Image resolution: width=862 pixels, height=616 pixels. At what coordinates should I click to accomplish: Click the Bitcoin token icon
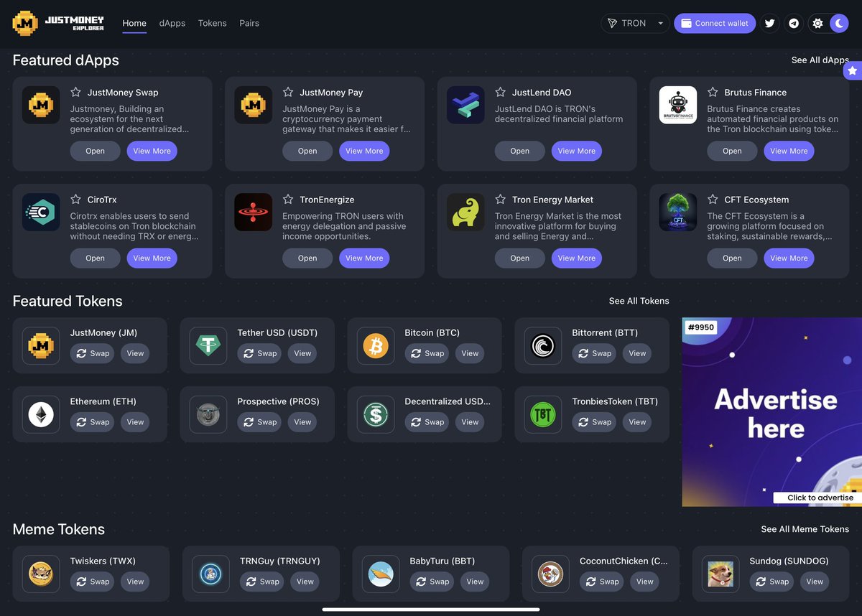point(376,345)
